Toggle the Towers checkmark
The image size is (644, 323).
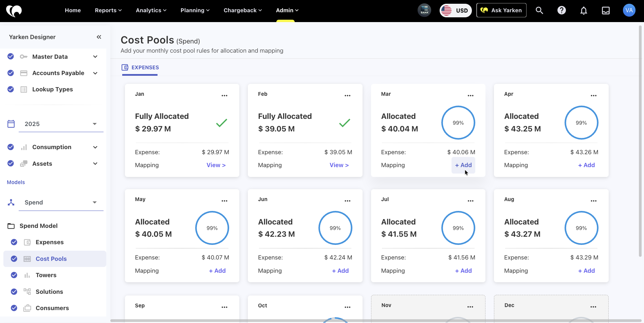14,275
